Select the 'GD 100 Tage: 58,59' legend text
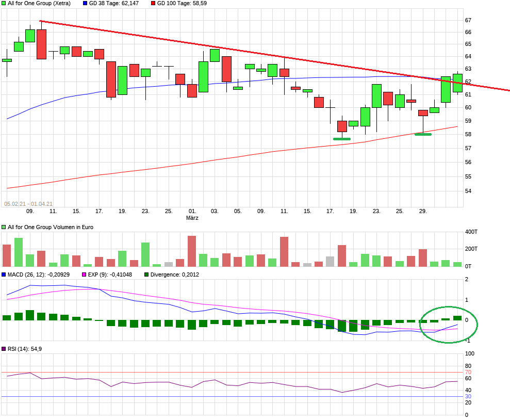This screenshot has height=420, width=510. [x=182, y=3]
